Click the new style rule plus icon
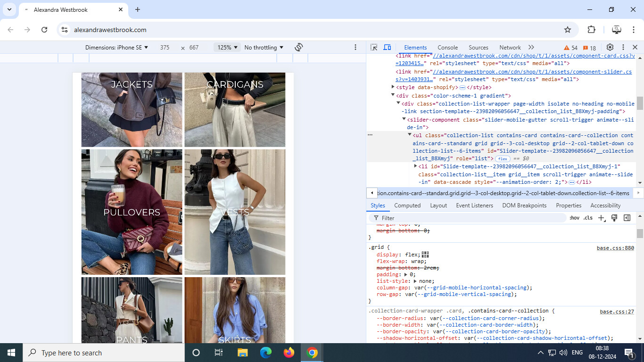Viewport: 644px width, 362px height. 601,218
